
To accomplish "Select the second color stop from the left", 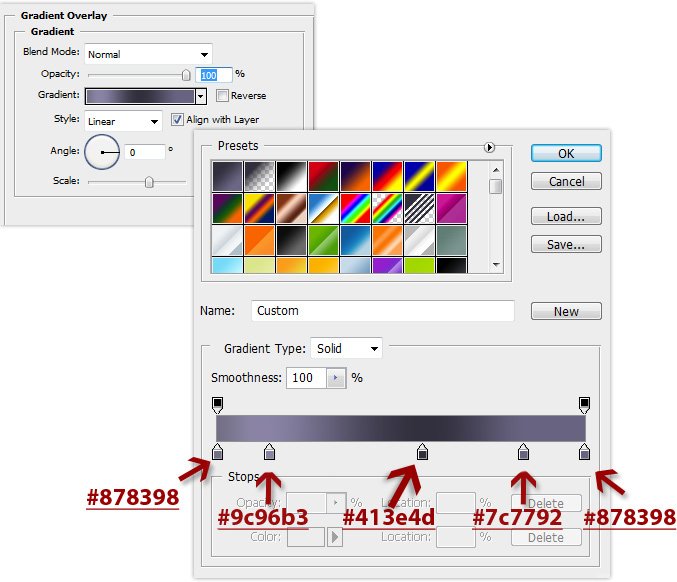I will coord(269,452).
